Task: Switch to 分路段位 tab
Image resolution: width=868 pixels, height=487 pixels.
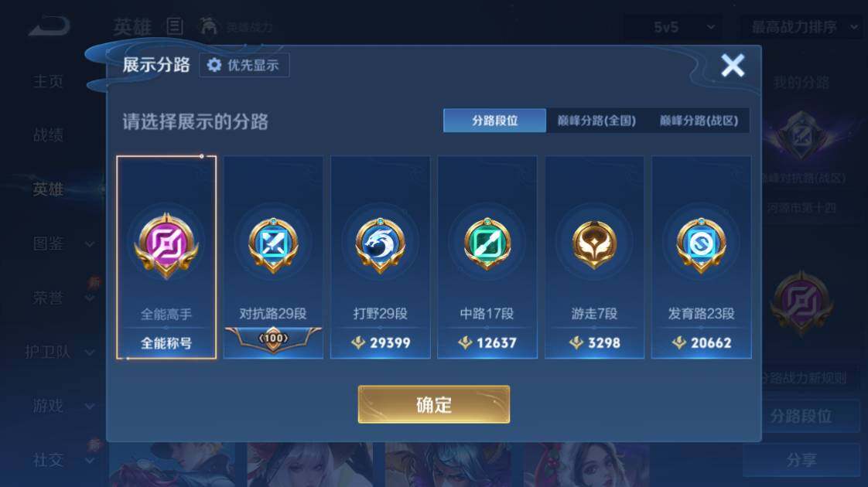Action: point(494,121)
